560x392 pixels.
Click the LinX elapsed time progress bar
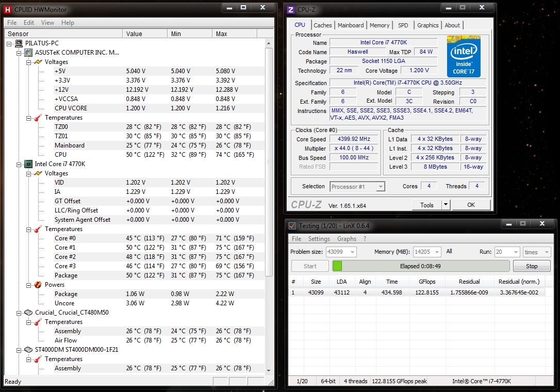420,266
